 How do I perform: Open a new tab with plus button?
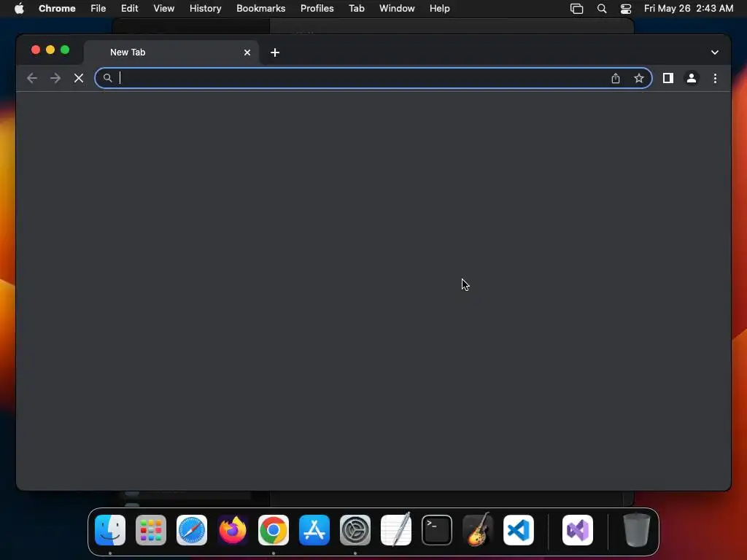point(275,52)
